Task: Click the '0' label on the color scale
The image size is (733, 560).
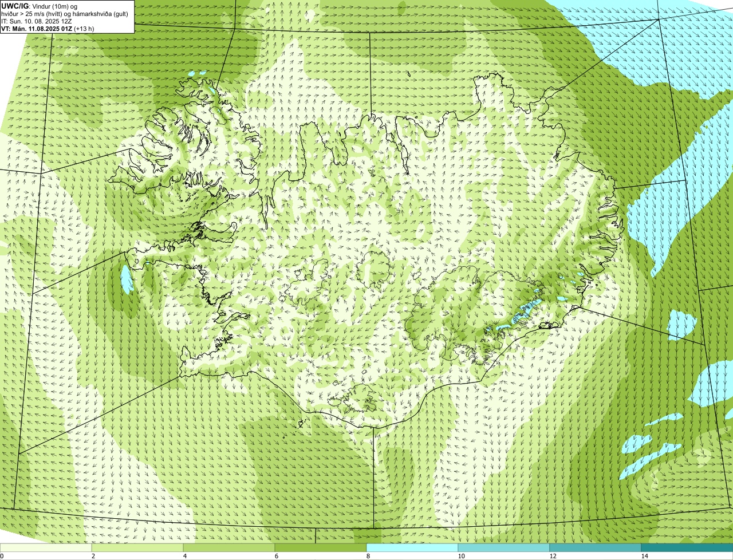Action: 2,556
